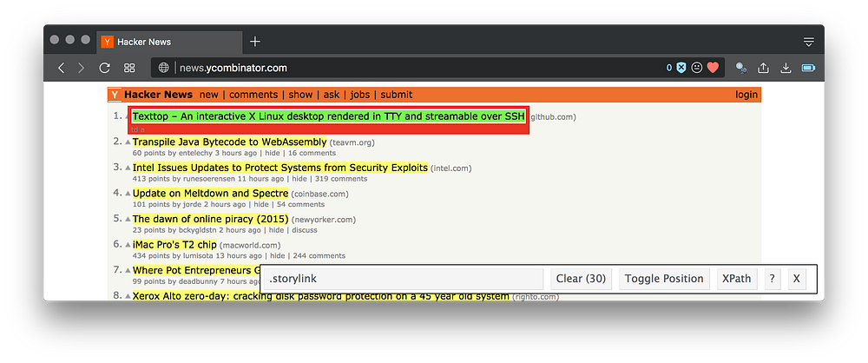
Task: Open the ask link in header
Action: pyautogui.click(x=332, y=95)
